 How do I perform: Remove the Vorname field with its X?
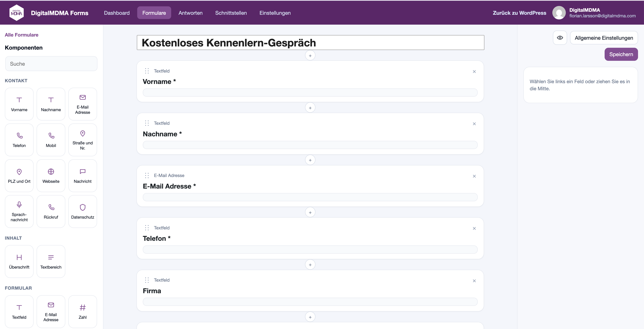pos(474,72)
